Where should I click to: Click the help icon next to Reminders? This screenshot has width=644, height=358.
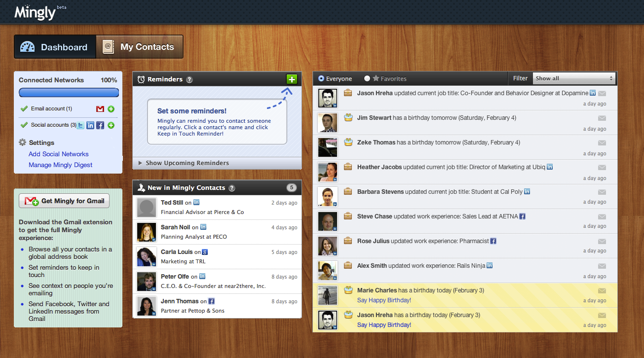click(x=189, y=79)
